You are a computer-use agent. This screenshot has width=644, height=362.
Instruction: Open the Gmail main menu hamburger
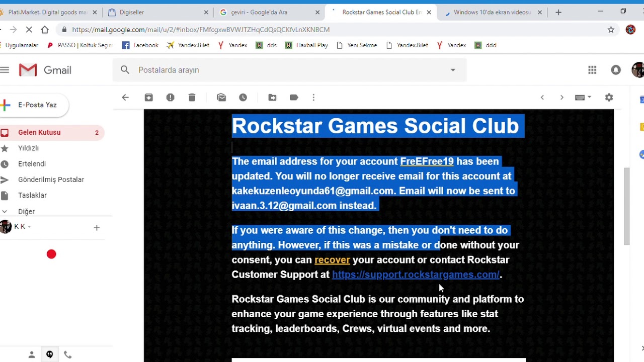pyautogui.click(x=5, y=70)
